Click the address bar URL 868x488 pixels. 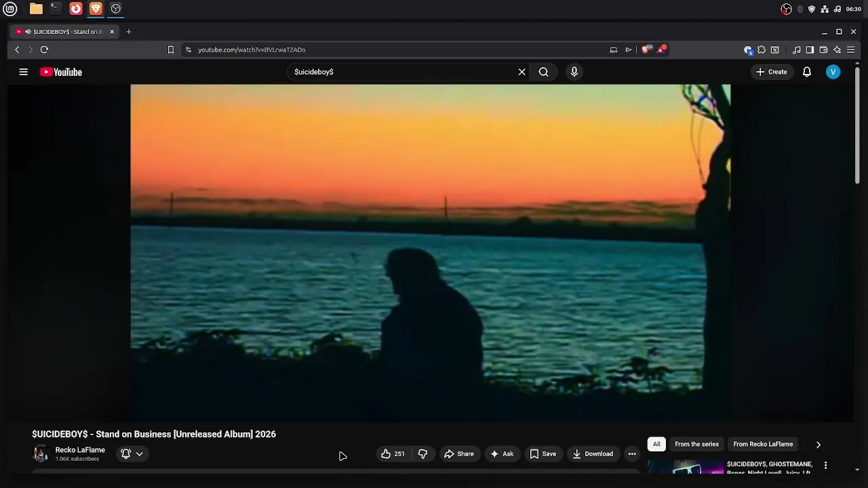pyautogui.click(x=252, y=49)
